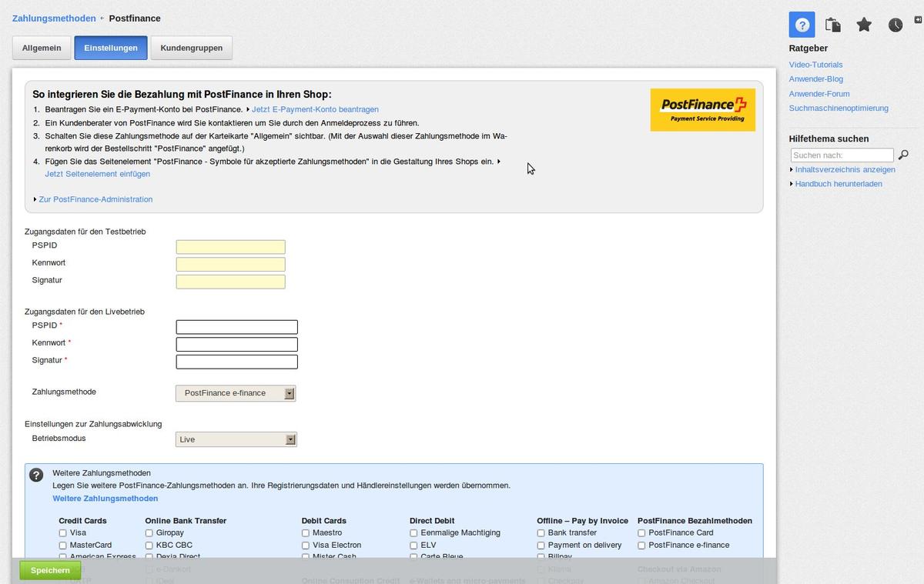The image size is (924, 584).
Task: Click the Direct Debit column heading
Action: [x=433, y=521]
